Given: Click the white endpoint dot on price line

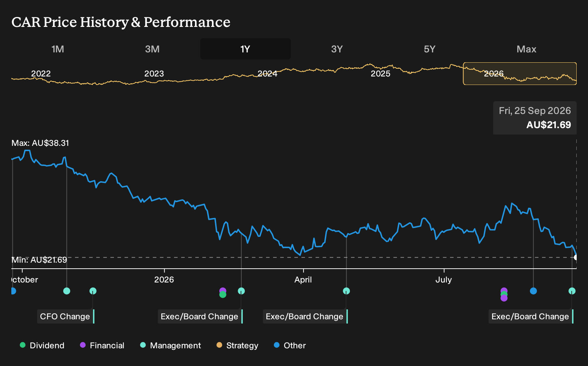Looking at the screenshot, I should click(576, 257).
